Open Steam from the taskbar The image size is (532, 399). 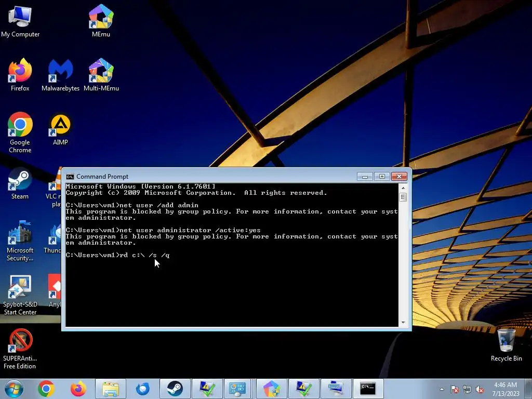coord(175,389)
